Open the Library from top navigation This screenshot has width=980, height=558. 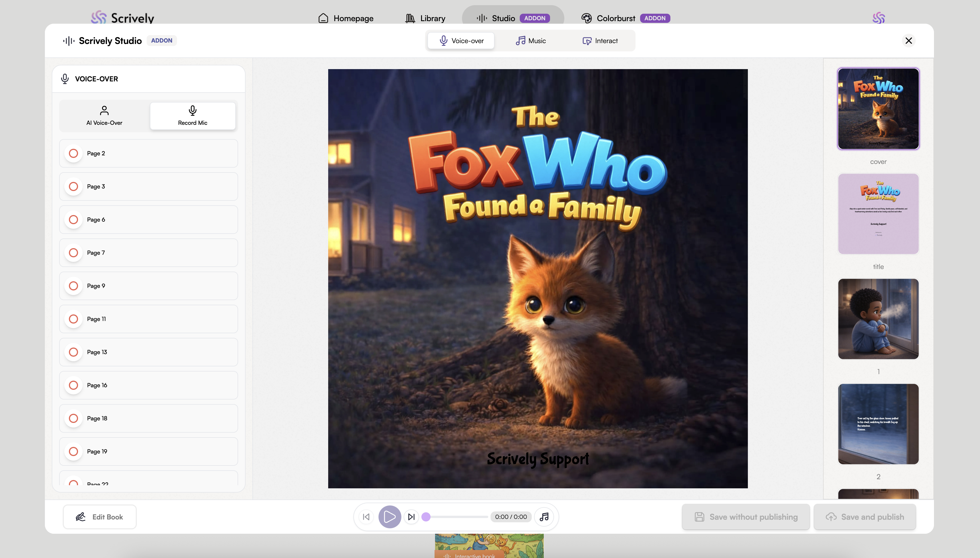(425, 18)
